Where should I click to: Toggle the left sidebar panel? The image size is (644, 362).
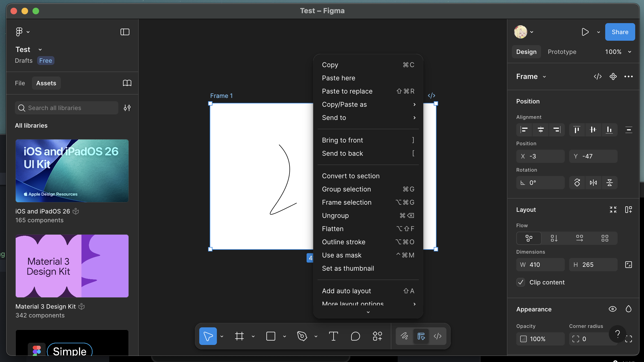[x=125, y=32]
